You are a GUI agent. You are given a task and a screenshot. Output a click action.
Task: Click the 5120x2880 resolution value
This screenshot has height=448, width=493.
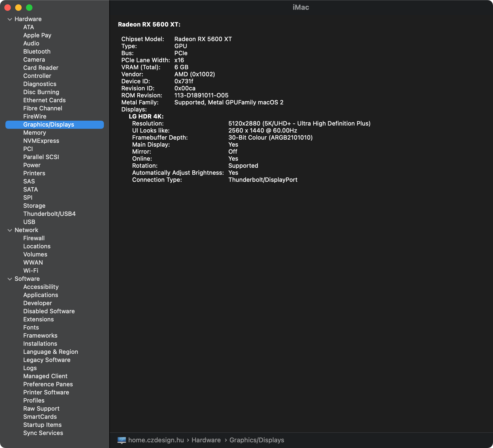tap(299, 123)
